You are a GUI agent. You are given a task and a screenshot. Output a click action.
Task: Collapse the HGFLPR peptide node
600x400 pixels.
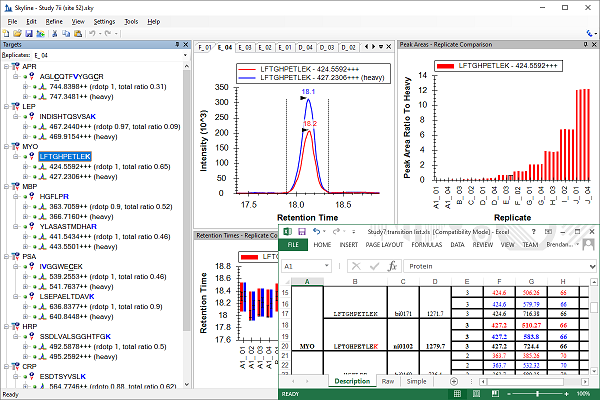point(16,196)
